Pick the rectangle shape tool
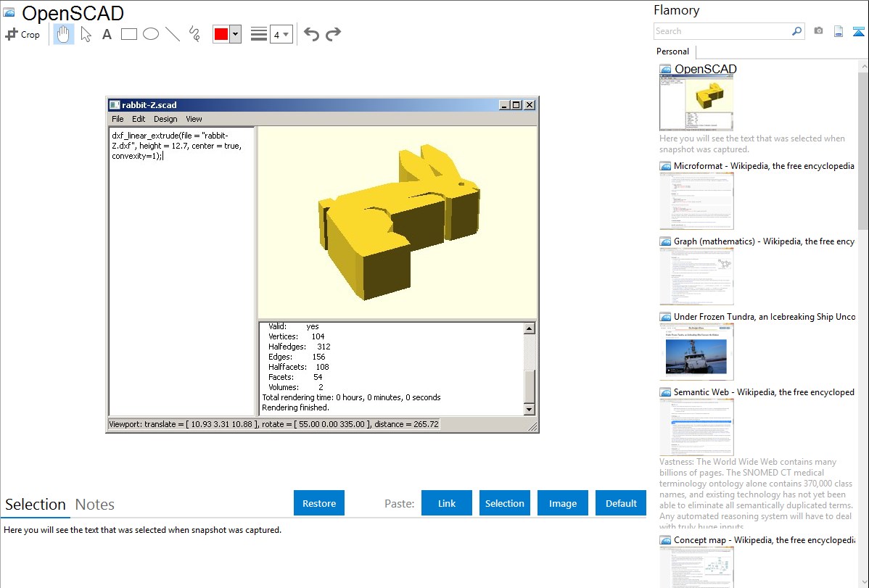Screen dimensions: 869x588 coord(129,34)
